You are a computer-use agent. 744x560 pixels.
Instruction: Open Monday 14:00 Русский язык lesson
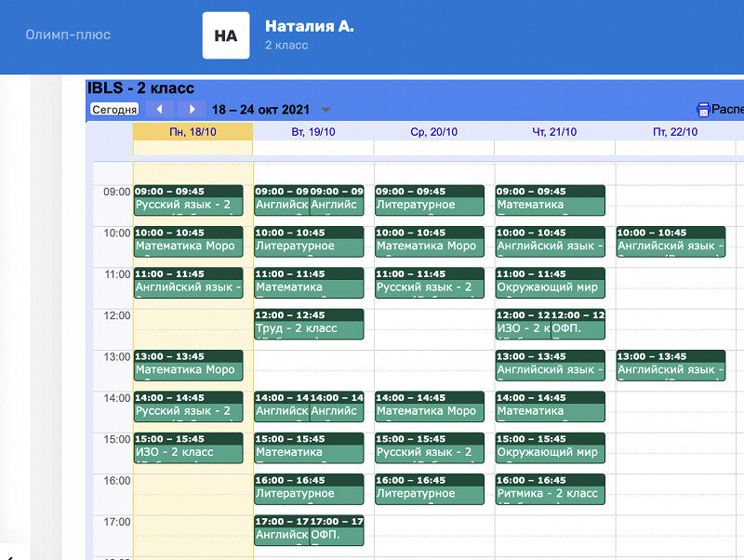pos(189,407)
